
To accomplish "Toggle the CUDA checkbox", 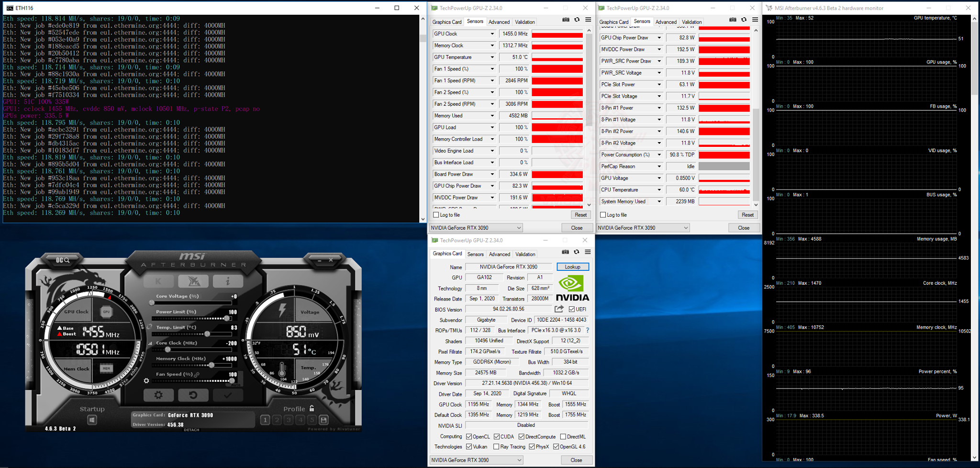I will (x=497, y=436).
